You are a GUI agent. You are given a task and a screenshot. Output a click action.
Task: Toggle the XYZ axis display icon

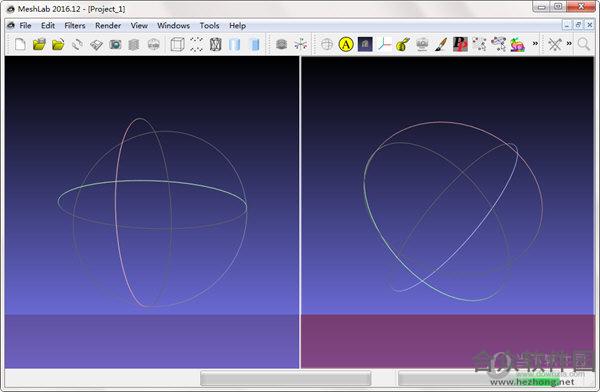[301, 44]
